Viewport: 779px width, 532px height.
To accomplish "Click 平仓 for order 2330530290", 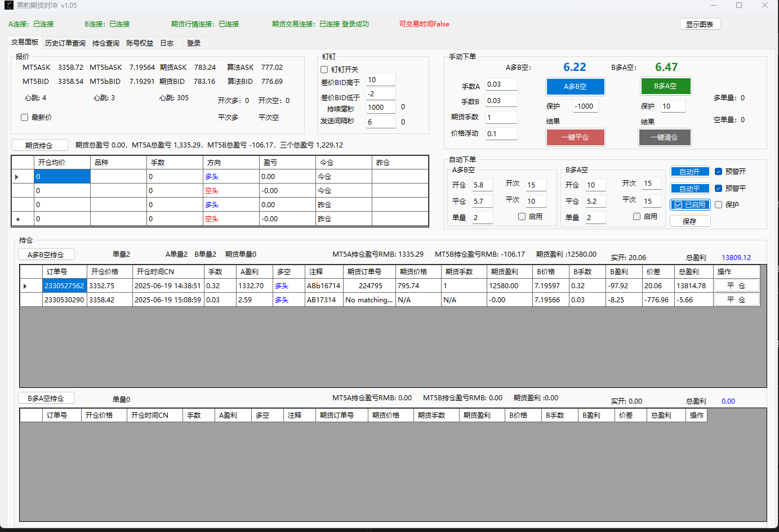I will point(736,300).
